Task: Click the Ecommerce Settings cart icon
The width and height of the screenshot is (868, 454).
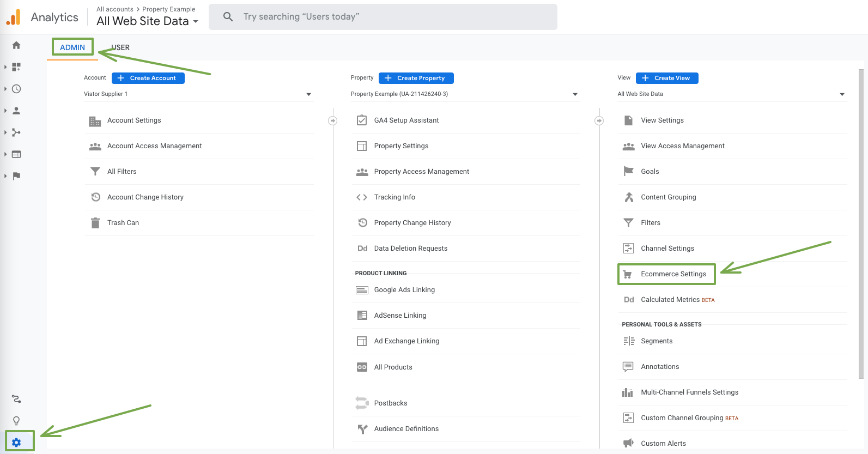Action: 628,274
